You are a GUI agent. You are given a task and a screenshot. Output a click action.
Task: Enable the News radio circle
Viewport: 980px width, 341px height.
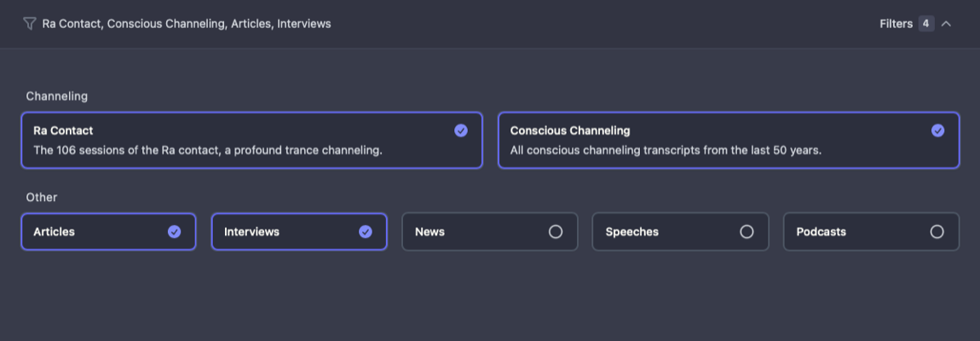tap(556, 231)
